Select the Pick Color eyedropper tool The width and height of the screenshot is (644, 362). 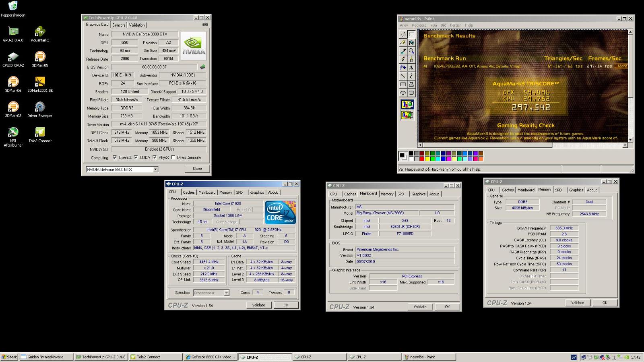[403, 51]
